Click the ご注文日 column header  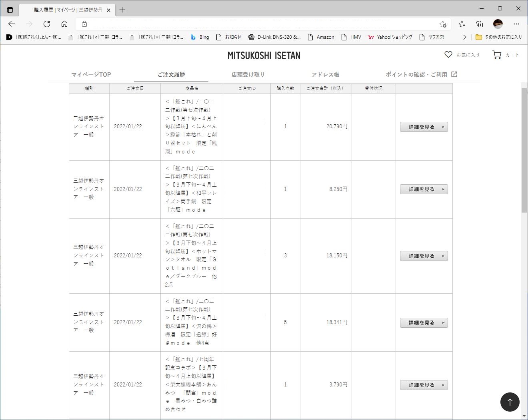135,88
